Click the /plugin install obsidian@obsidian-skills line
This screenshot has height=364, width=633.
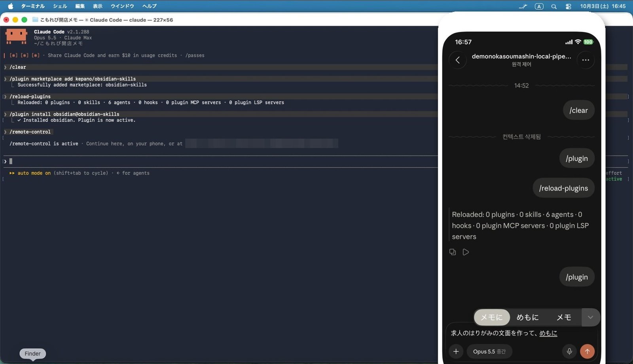pyautogui.click(x=64, y=114)
